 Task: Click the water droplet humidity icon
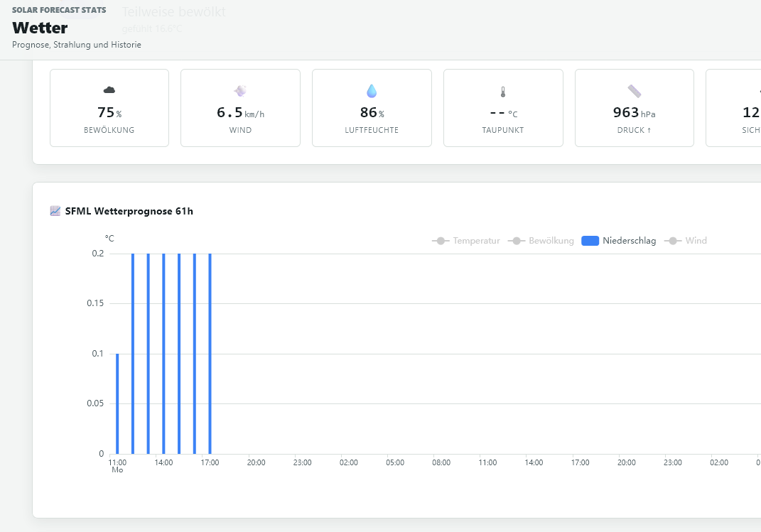372,91
